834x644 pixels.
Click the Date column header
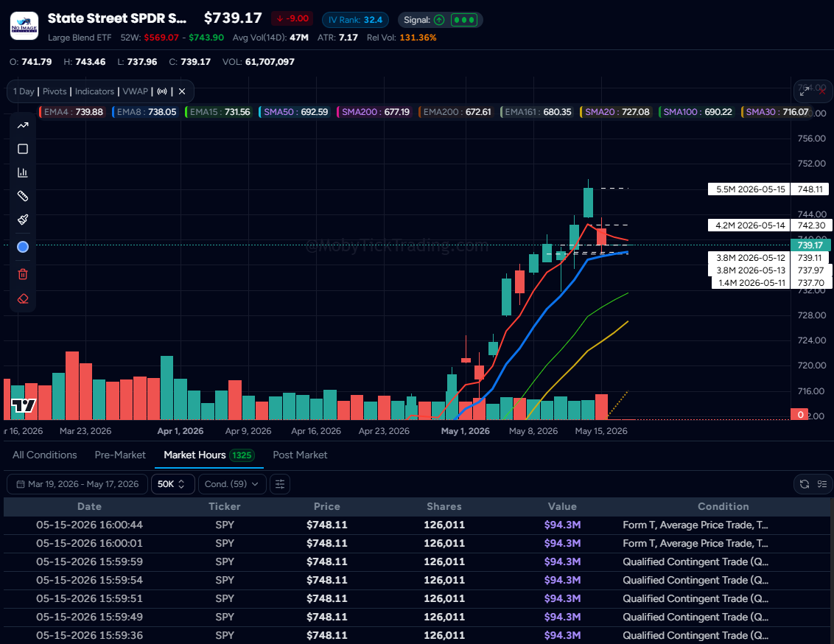[x=89, y=507]
